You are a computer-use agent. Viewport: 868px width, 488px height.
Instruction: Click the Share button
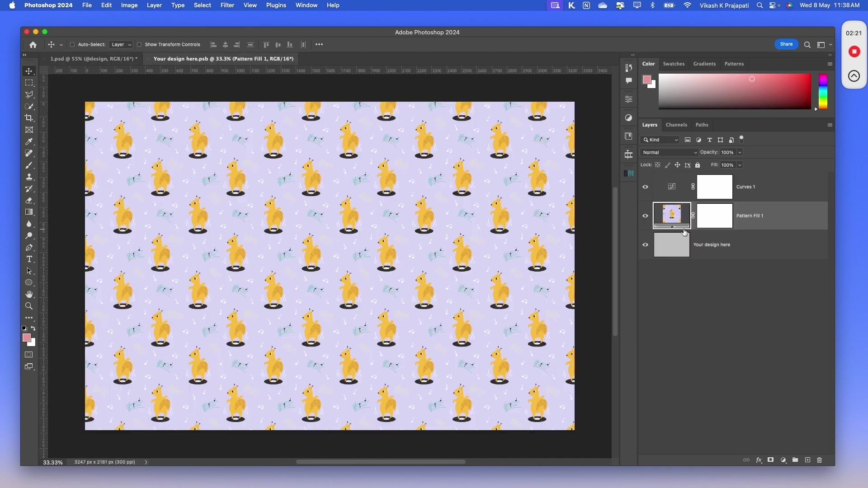click(x=787, y=44)
